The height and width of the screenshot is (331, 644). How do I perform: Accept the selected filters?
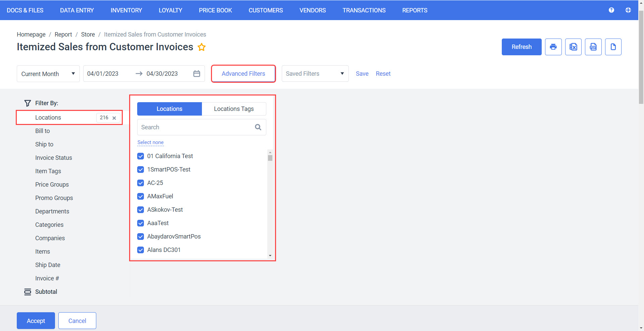(36, 321)
